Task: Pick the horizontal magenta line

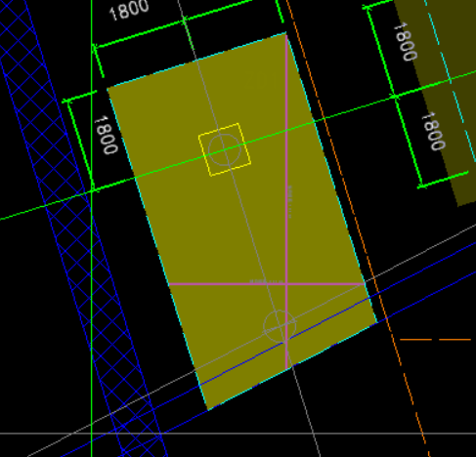Action: coord(267,284)
